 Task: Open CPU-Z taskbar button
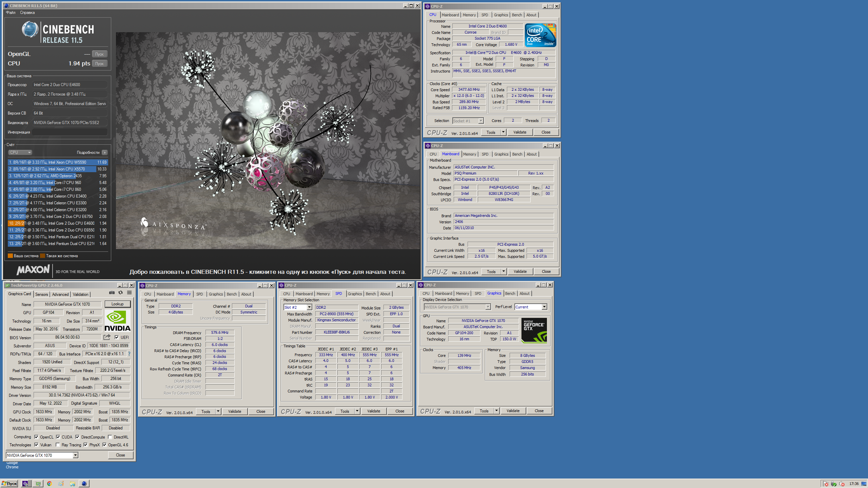coord(25,484)
